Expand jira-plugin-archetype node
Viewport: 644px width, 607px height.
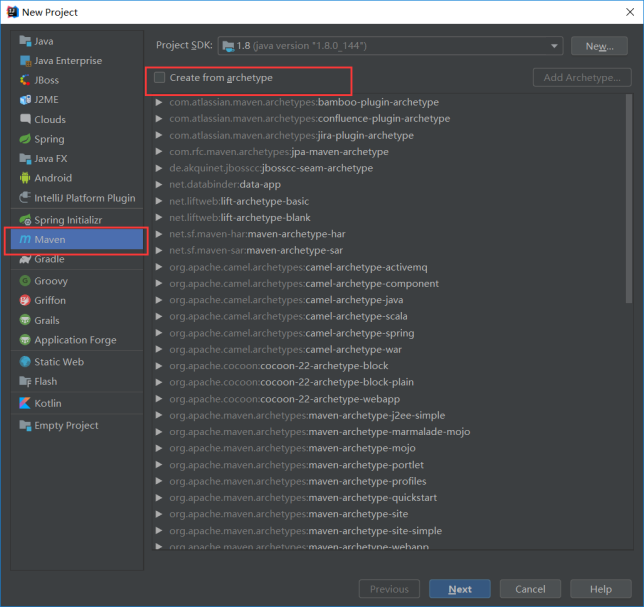[159, 135]
